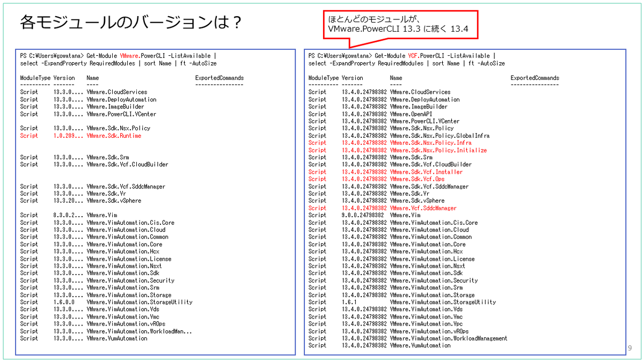
Task: Click full name 'VMware.VimAutomation.WorkloadManagement'
Action: click(449, 338)
